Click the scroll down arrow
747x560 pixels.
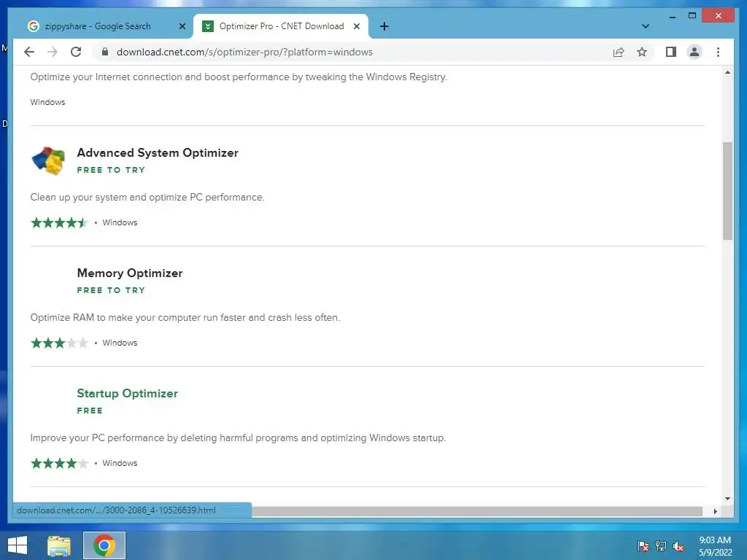(x=727, y=499)
